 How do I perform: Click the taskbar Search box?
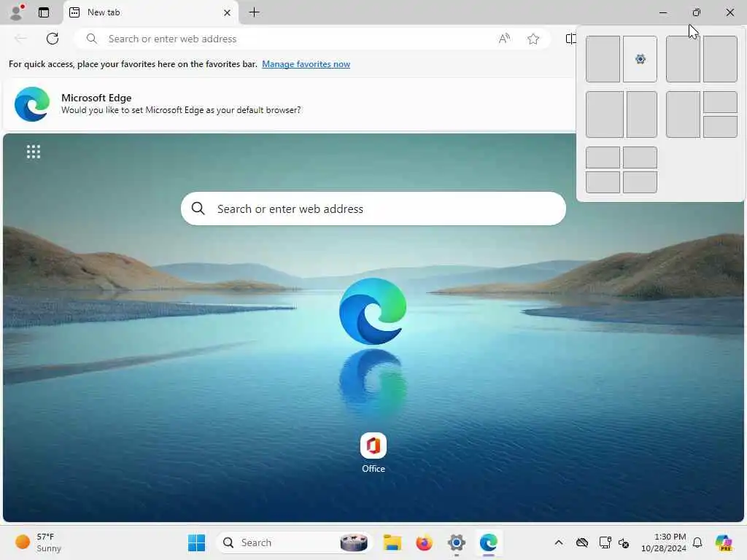click(295, 542)
